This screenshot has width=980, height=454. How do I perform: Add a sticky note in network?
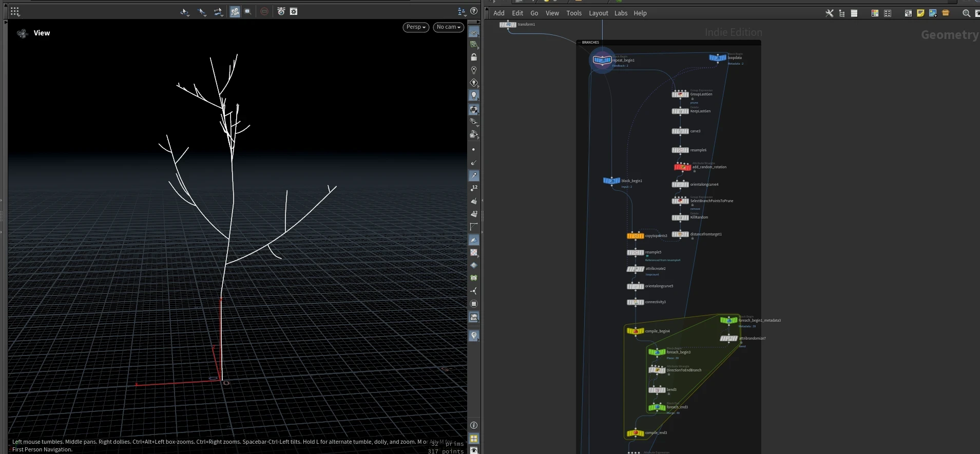click(920, 13)
